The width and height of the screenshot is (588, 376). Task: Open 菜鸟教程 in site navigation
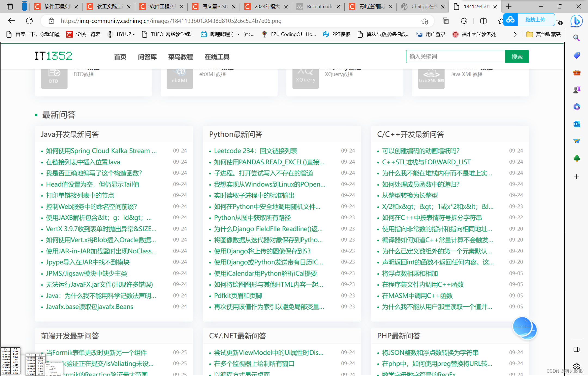tap(180, 57)
